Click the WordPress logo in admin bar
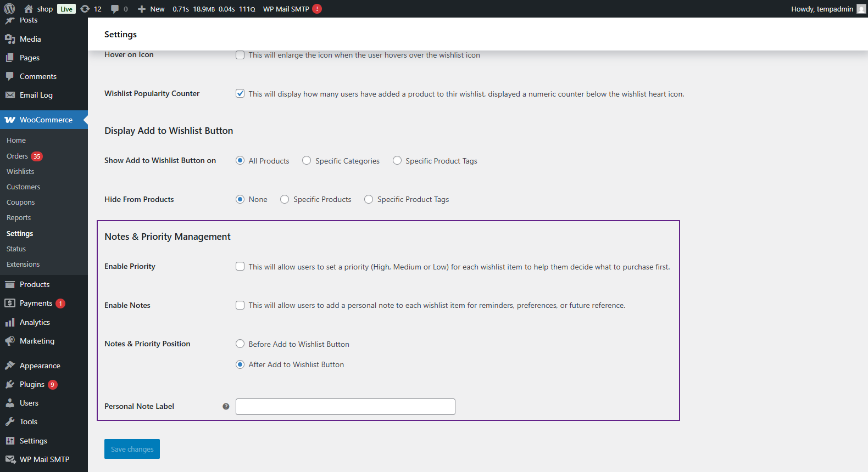The height and width of the screenshot is (472, 868). pos(9,9)
